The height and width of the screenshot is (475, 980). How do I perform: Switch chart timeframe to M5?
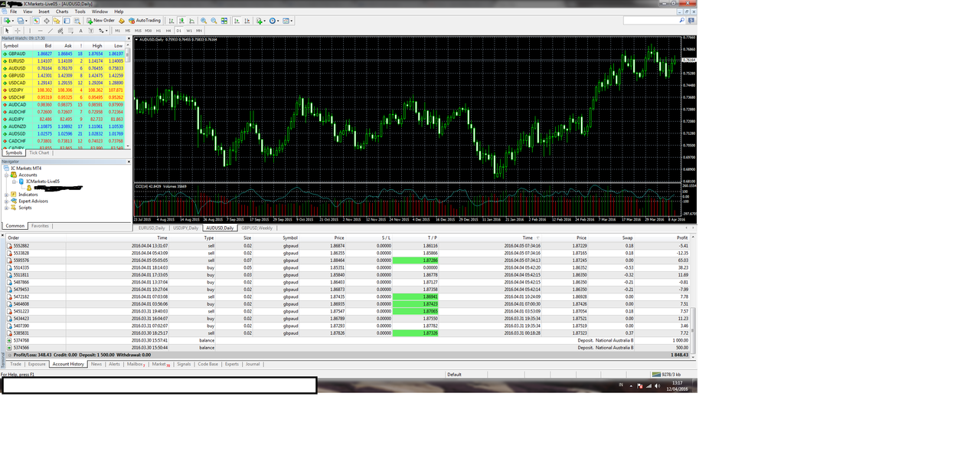pyautogui.click(x=128, y=31)
